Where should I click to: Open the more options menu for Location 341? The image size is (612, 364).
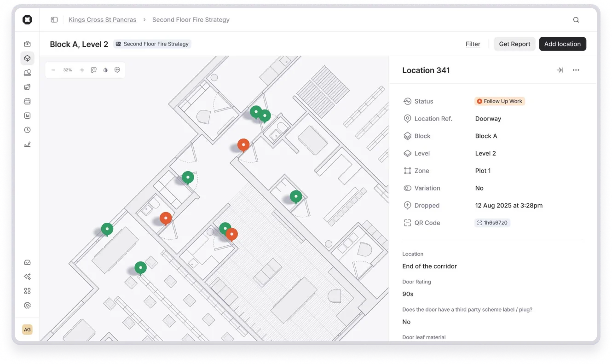point(576,70)
